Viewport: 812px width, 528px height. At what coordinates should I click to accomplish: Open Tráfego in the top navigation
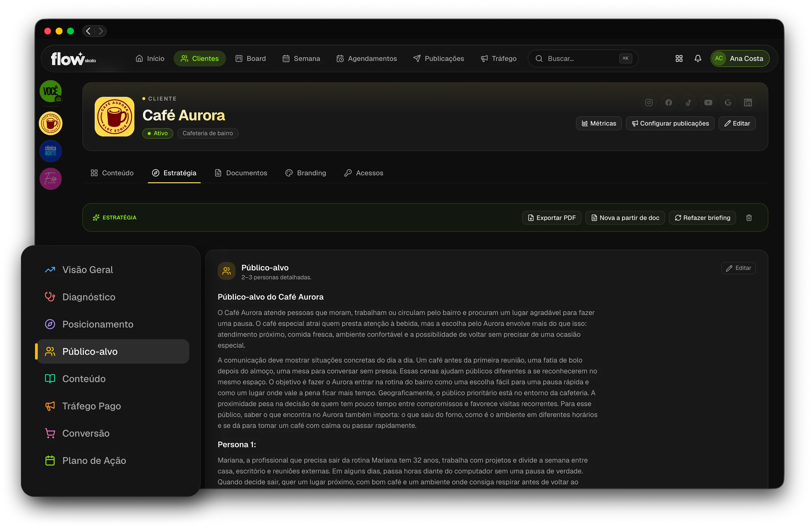tap(498, 58)
